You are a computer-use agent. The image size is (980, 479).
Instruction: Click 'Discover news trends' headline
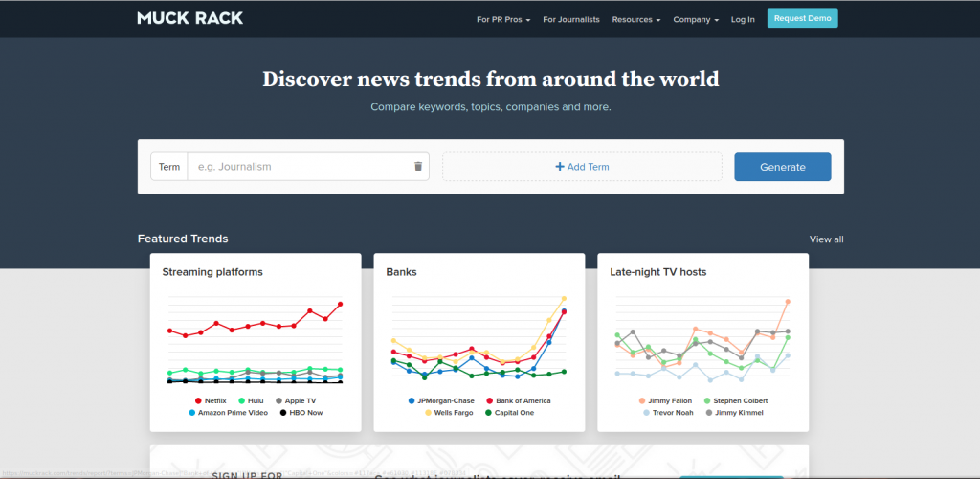click(x=491, y=80)
